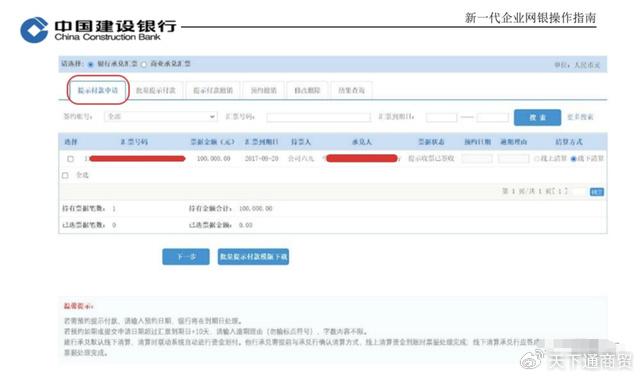Screen dimensions: 640x377
Task: Switch to the 批量提示付款 tab
Action: point(156,90)
